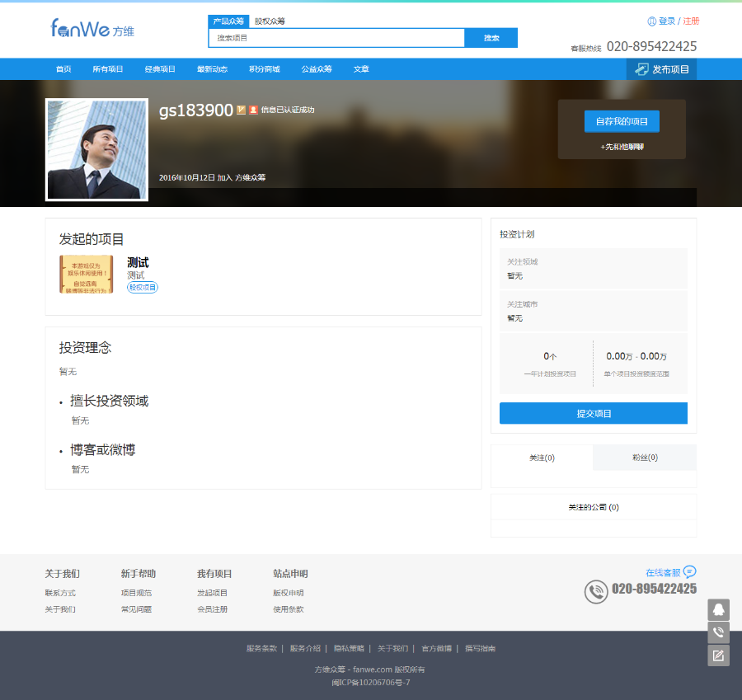Open footer 版权申明 link
This screenshot has height=700, width=742.
[x=289, y=593]
